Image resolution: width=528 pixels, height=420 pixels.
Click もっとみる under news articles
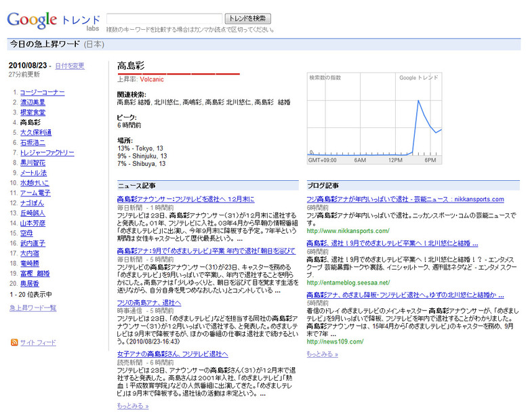pos(133,406)
